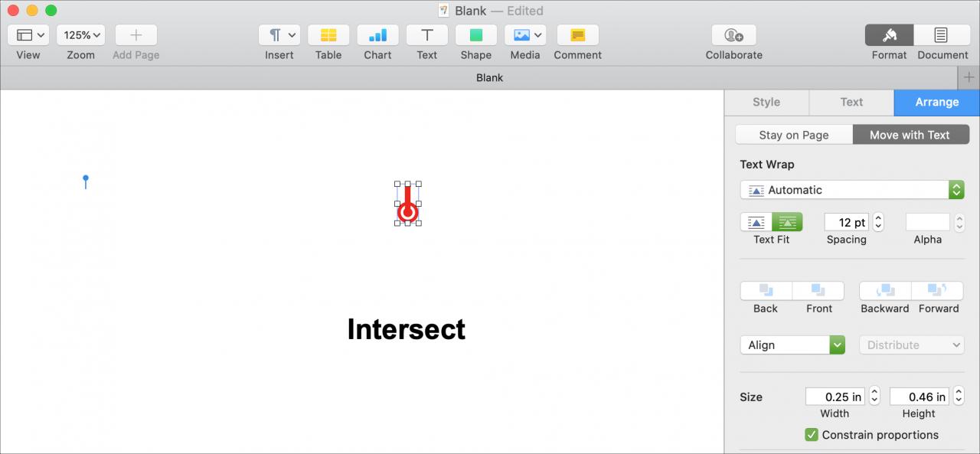Click the Alpha stepper arrows
This screenshot has width=980, height=454.
(959, 222)
